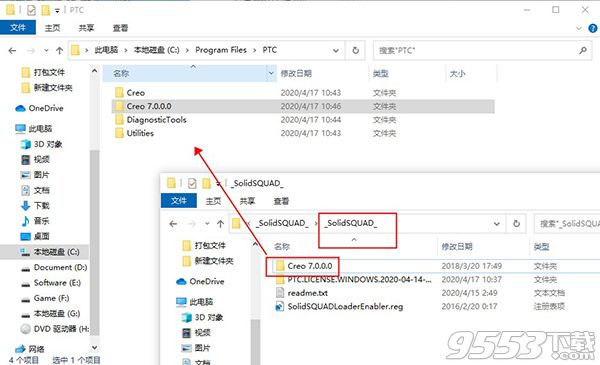Open PTC.LICENSE.WINDOWS folder
This screenshot has width=600, height=365.
pyautogui.click(x=359, y=279)
